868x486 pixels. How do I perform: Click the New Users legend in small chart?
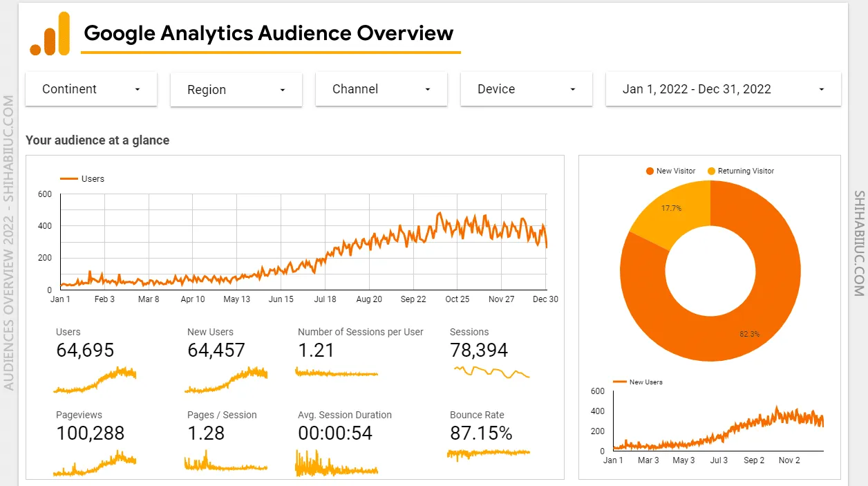click(x=638, y=382)
